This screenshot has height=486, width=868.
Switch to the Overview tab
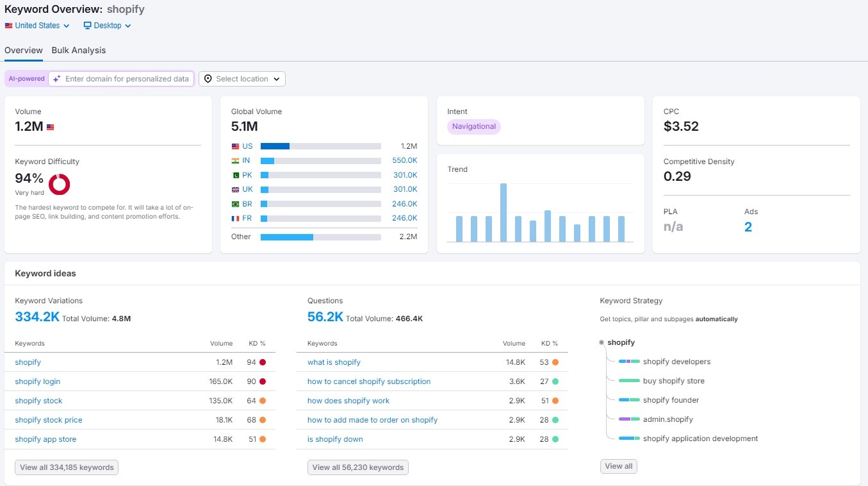24,50
